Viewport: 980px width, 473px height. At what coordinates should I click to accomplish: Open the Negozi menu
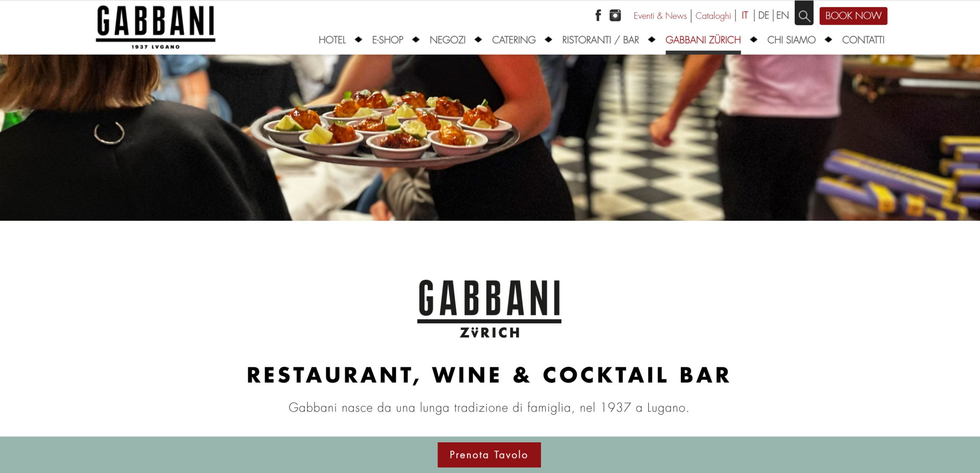448,40
